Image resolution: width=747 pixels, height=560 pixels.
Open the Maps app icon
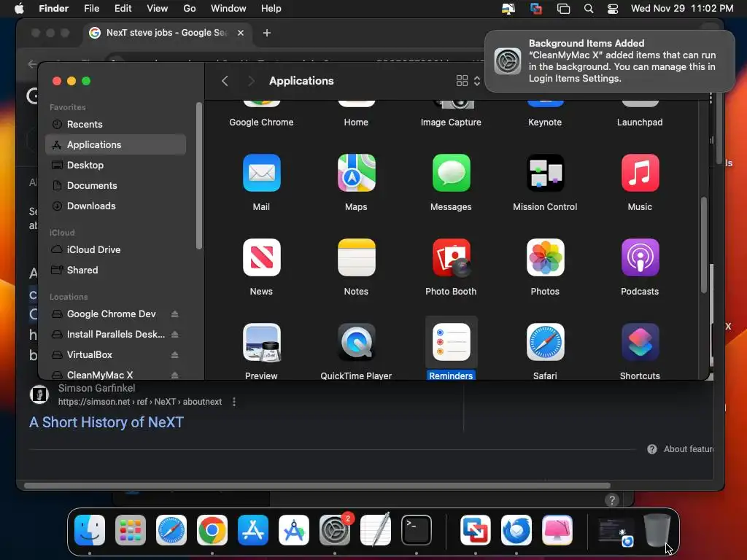[356, 173]
